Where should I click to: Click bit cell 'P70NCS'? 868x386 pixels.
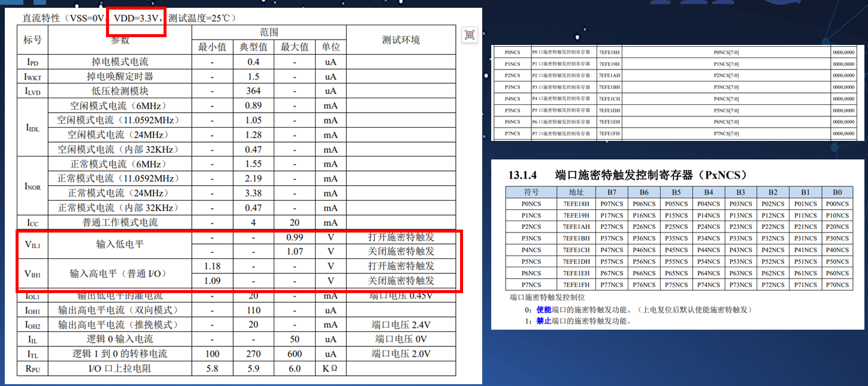point(837,285)
